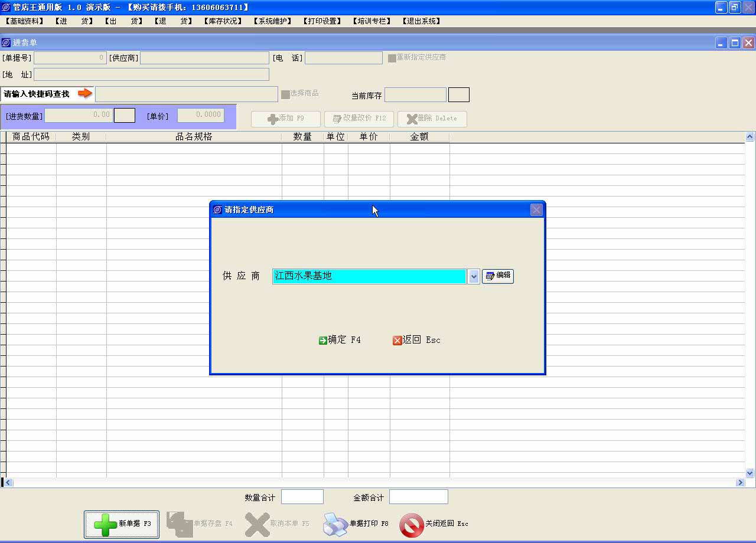756x543 pixels.
Task: Open the 库存状况 menu
Action: coord(223,21)
